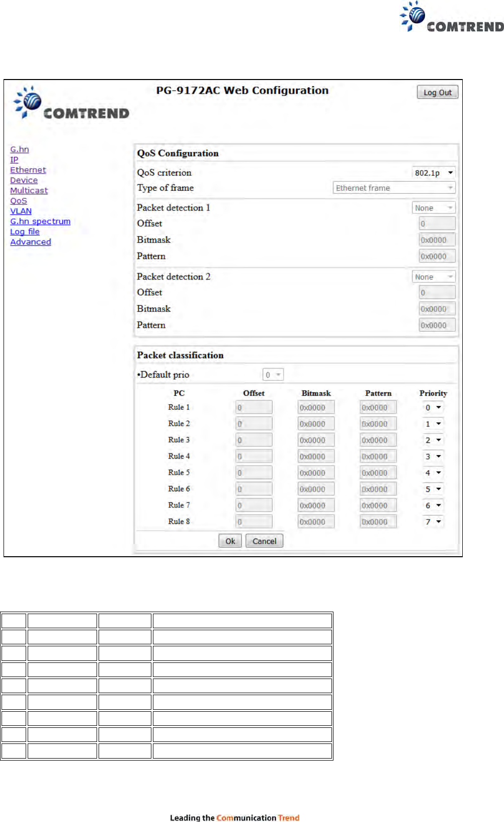The width and height of the screenshot is (504, 822).
Task: Open the Advanced settings link
Action: coord(31,242)
